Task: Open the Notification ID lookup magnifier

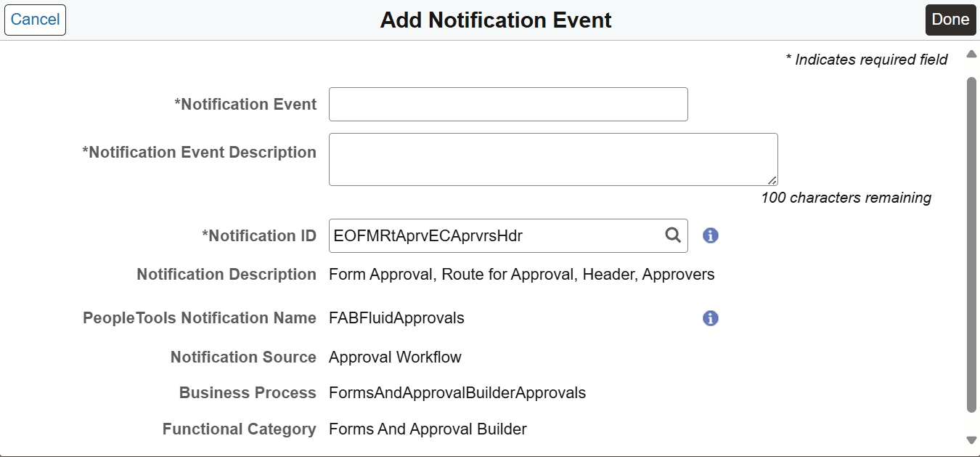Action: pos(672,235)
